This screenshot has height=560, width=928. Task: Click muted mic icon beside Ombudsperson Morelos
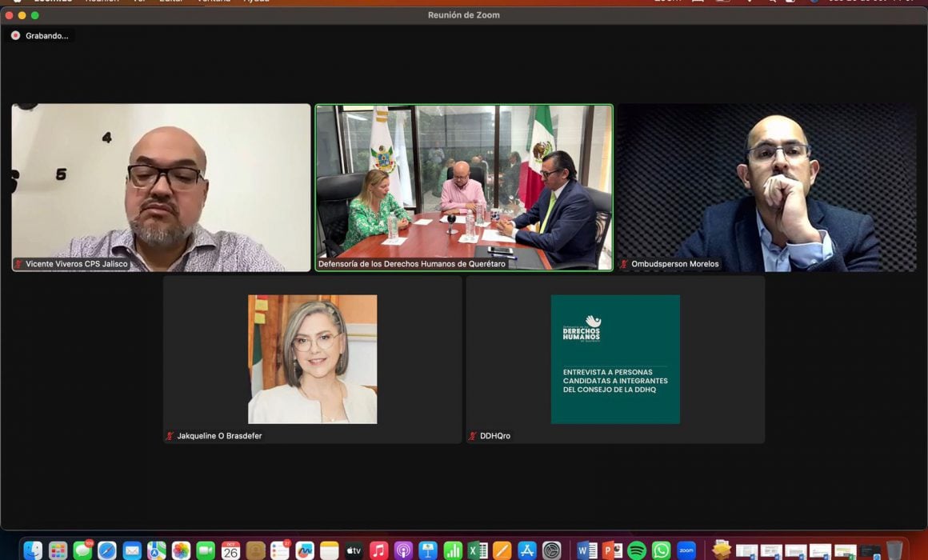point(624,264)
